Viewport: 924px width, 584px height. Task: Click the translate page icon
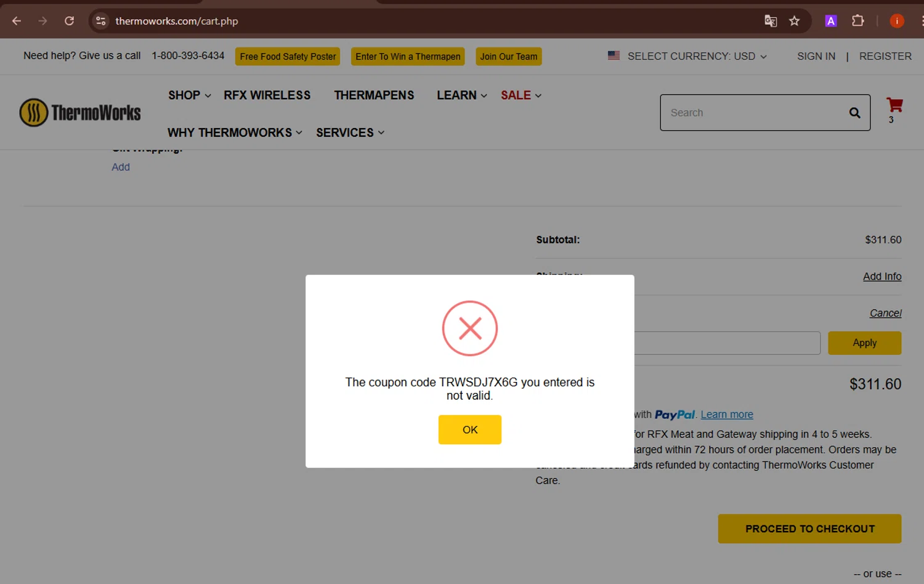tap(771, 21)
